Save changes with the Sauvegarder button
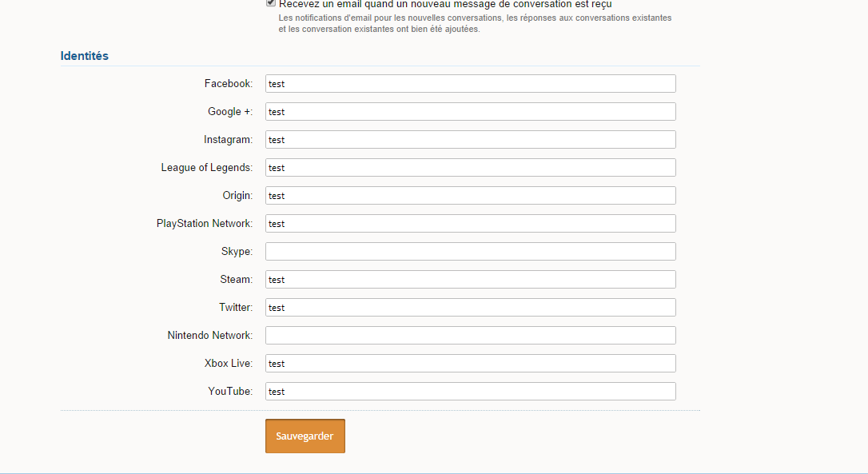This screenshot has width=868, height=474. (x=305, y=436)
